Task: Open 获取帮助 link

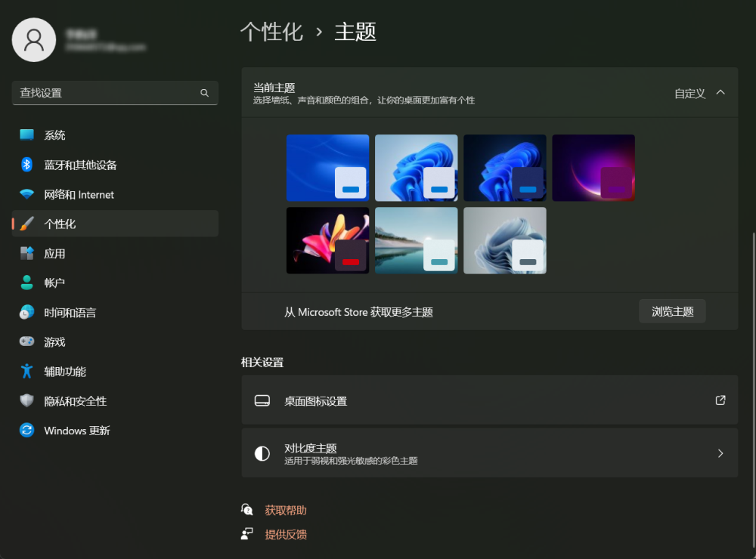Action: (286, 511)
